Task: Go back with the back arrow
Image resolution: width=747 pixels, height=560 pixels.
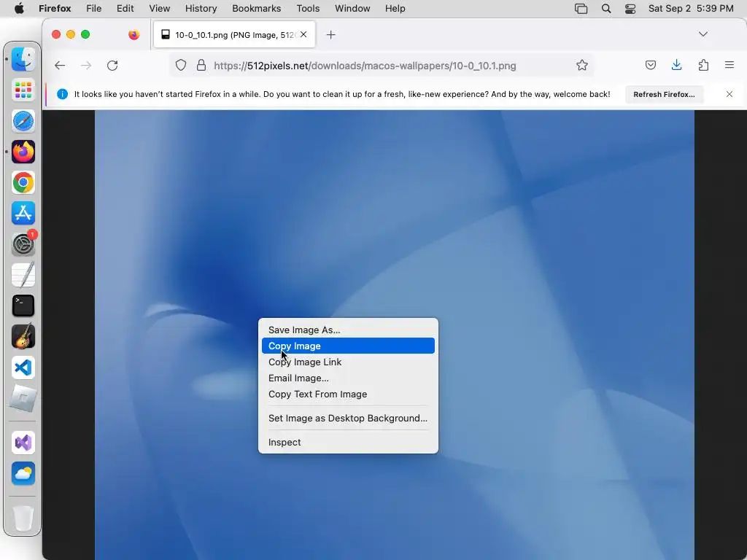Action: 60,66
